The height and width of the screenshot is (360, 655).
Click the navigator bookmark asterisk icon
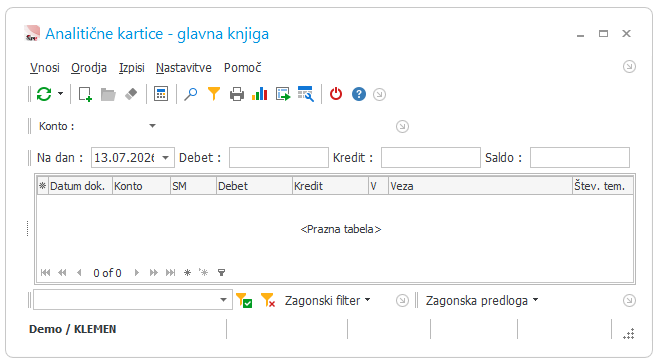click(x=188, y=273)
